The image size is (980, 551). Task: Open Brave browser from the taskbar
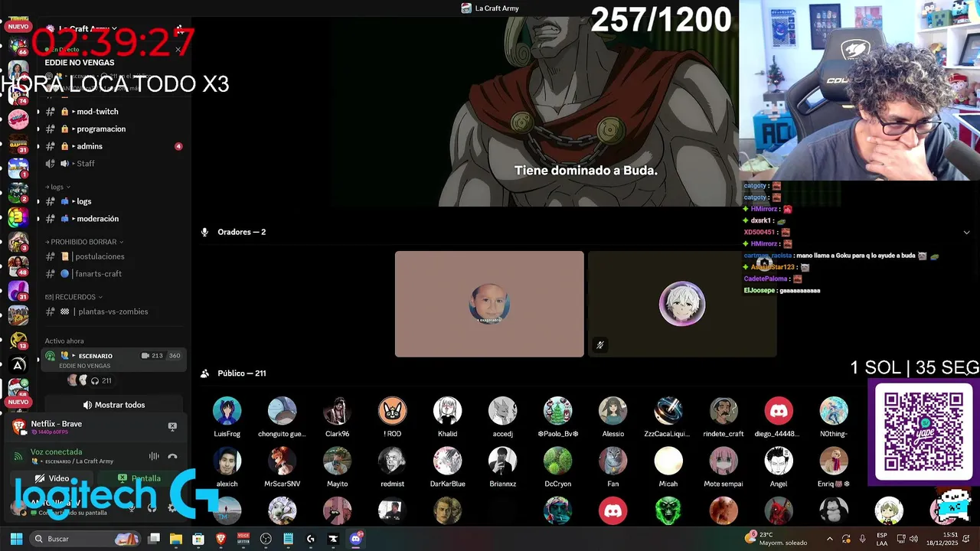pyautogui.click(x=220, y=539)
